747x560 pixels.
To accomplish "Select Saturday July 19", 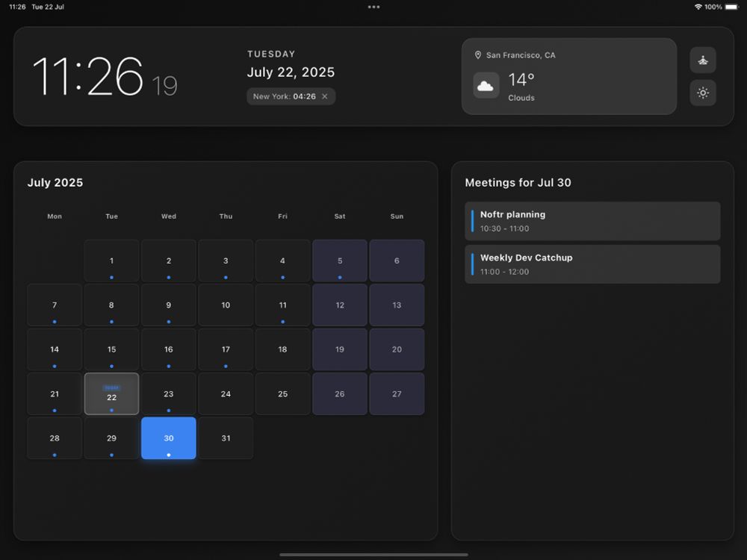I will click(x=340, y=349).
